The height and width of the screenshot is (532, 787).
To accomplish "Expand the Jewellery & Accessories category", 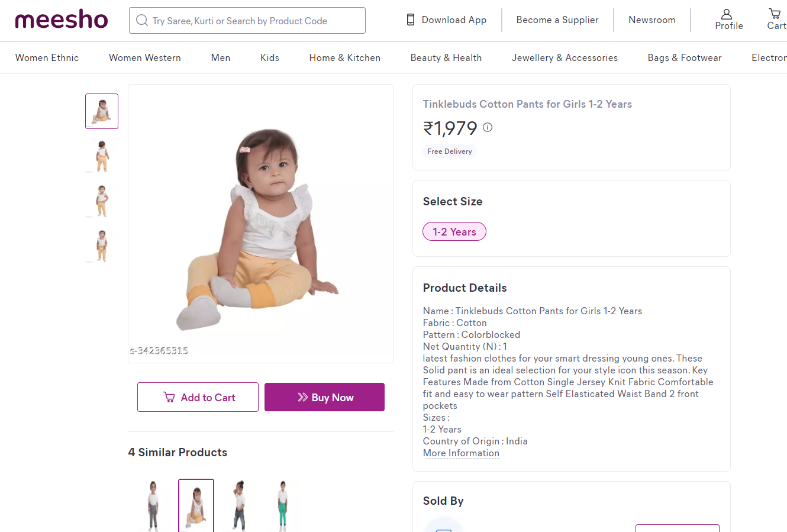I will (x=565, y=57).
